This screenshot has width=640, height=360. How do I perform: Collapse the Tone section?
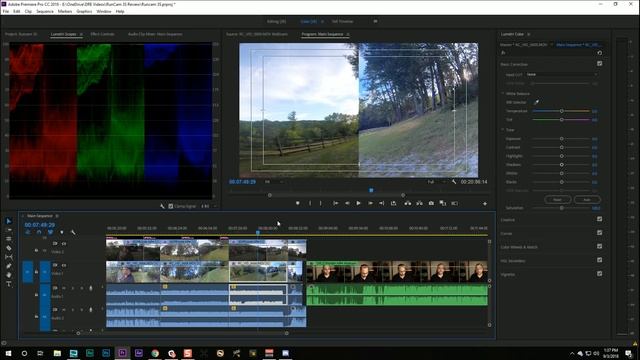(503, 130)
